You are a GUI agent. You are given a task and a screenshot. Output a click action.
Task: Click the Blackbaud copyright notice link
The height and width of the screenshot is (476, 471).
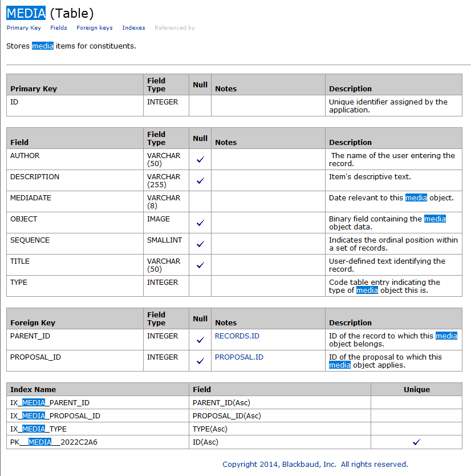click(315, 464)
